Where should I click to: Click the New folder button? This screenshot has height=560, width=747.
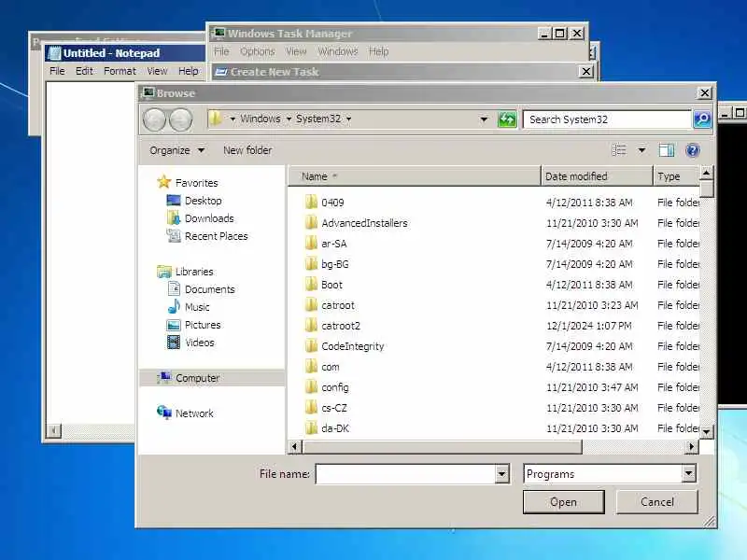[247, 150]
